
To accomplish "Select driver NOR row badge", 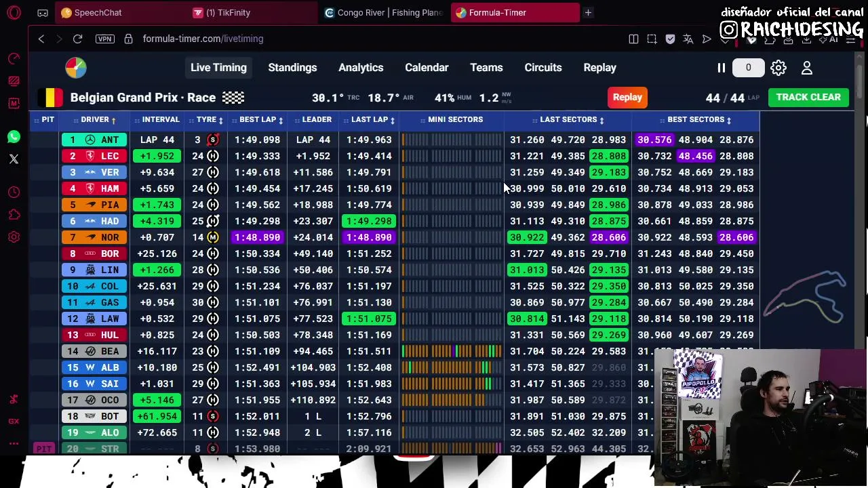I will pos(93,237).
